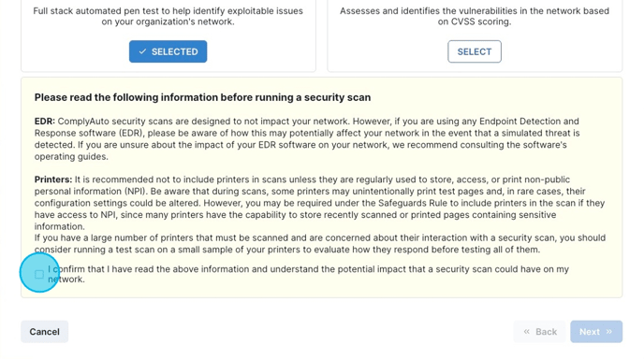Tick the security scan confirmation checkbox
Image resolution: width=644 pixels, height=359 pixels.
pyautogui.click(x=39, y=274)
